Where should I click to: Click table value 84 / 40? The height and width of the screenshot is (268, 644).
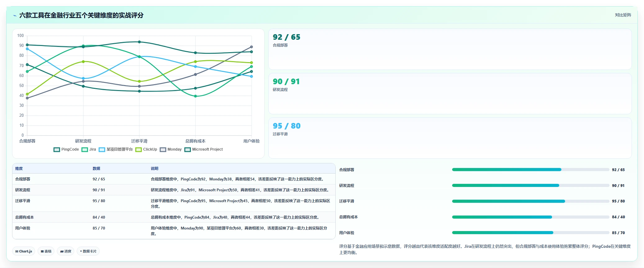coord(99,217)
